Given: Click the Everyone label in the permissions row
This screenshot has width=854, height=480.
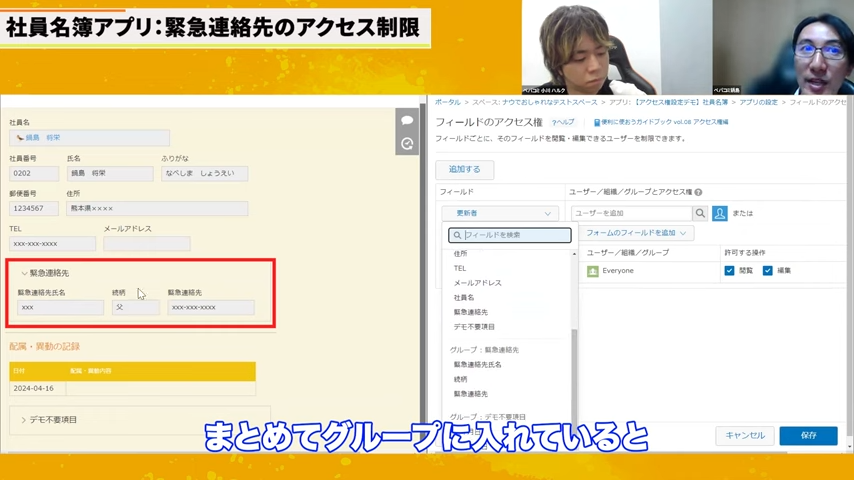Looking at the screenshot, I should (618, 271).
